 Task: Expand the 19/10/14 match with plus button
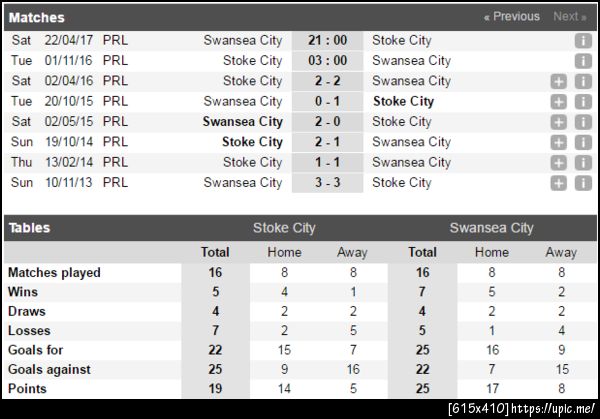point(559,142)
